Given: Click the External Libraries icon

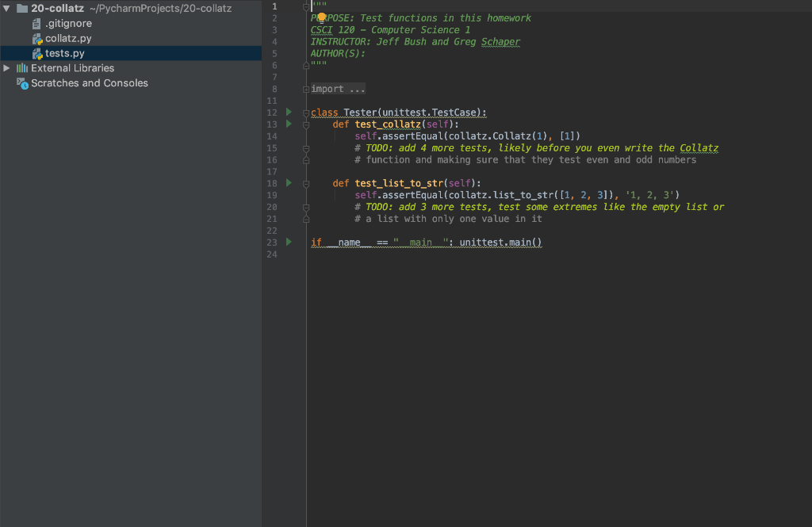Looking at the screenshot, I should 22,68.
